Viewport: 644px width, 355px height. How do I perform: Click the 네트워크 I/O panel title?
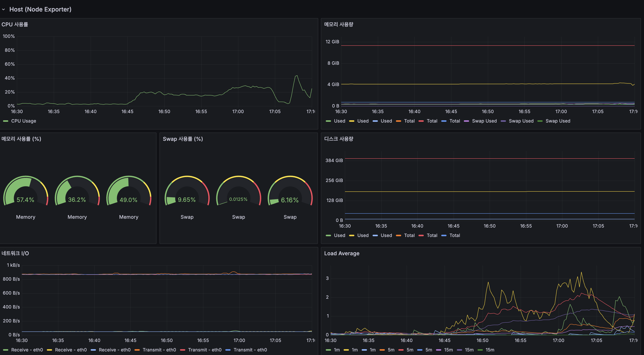click(x=15, y=253)
